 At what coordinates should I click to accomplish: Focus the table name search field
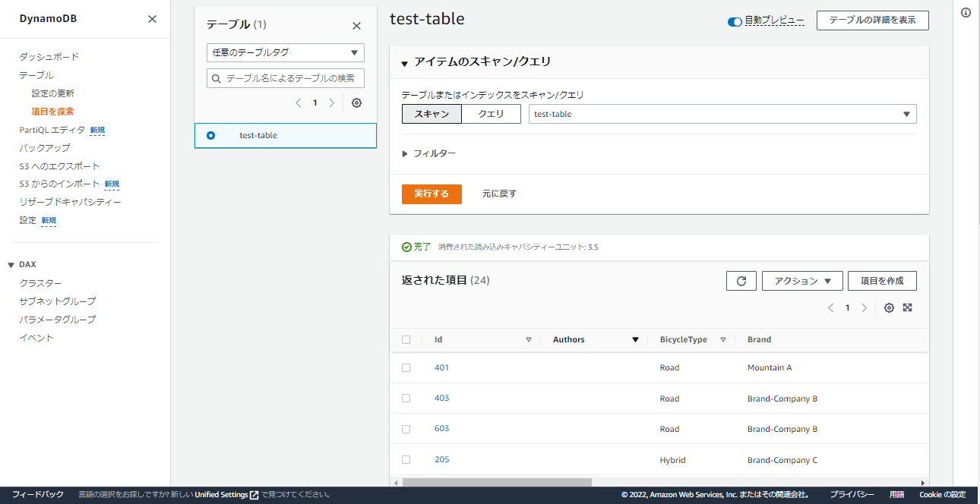(286, 78)
